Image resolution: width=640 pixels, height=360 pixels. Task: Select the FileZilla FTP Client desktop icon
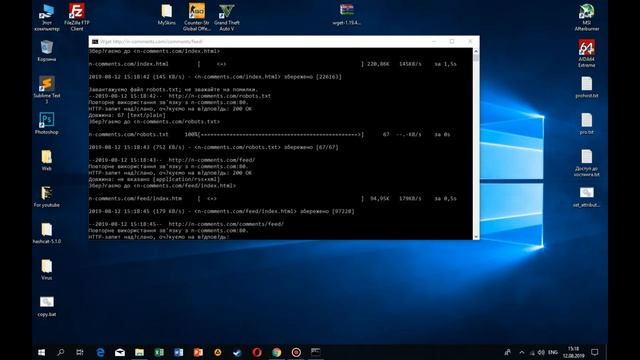[77, 17]
